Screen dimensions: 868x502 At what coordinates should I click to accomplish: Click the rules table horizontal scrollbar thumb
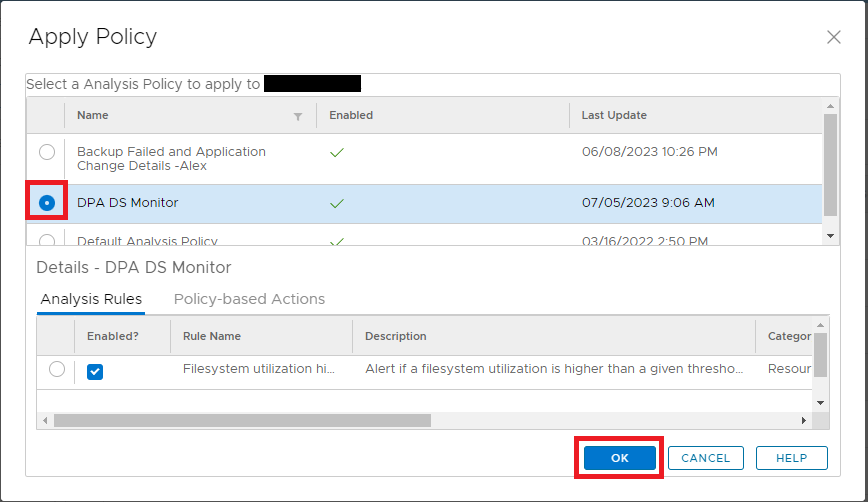tap(242, 421)
